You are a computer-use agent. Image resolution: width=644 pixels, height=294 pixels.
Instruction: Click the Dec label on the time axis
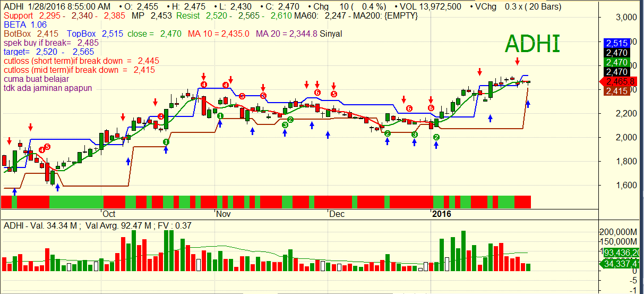tap(337, 214)
